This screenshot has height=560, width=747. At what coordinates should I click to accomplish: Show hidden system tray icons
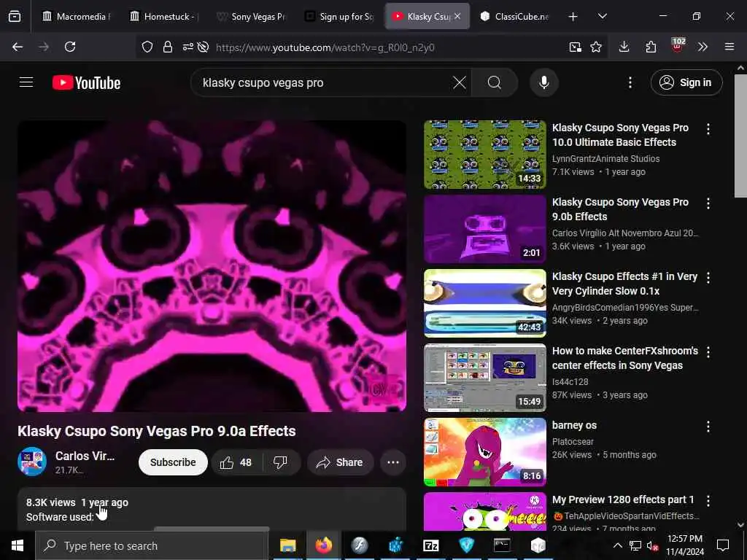[617, 545]
